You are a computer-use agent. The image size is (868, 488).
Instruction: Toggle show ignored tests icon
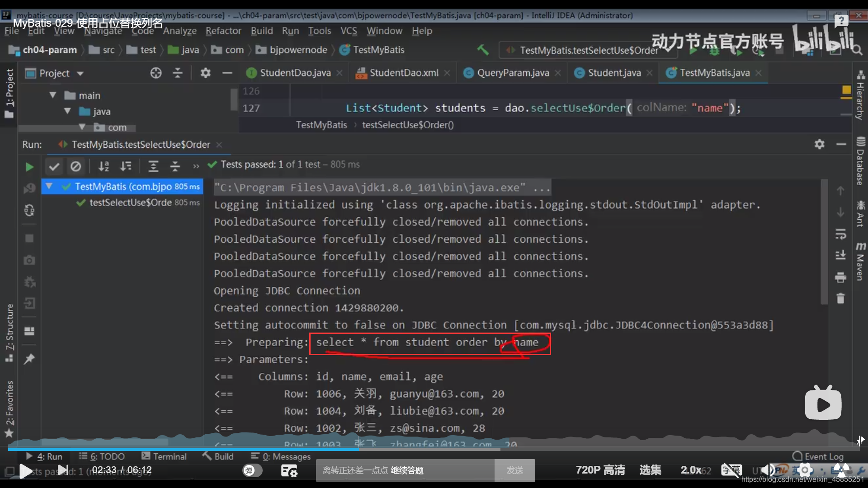click(75, 167)
